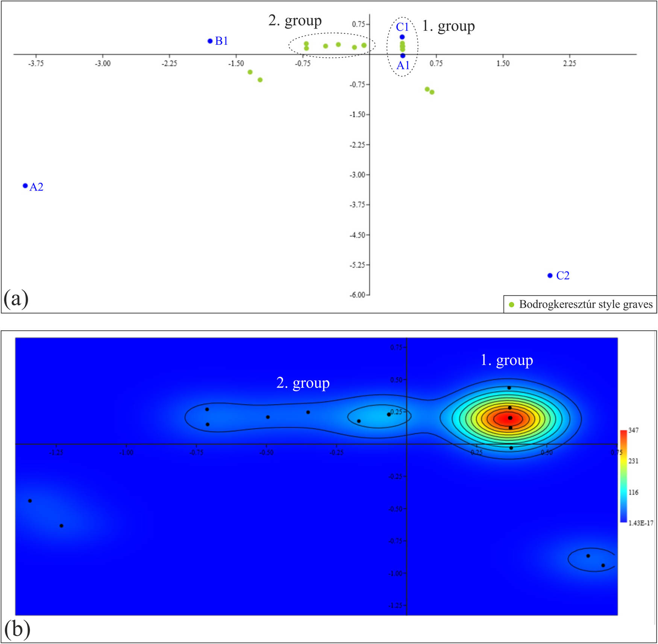This screenshot has width=658, height=644.
Task: Click the 1.43E-17 color scale minimum label
Action: tap(641, 523)
